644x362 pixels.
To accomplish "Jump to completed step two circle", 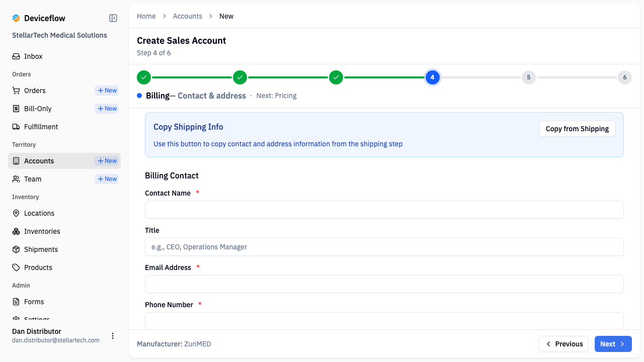I will [240, 77].
